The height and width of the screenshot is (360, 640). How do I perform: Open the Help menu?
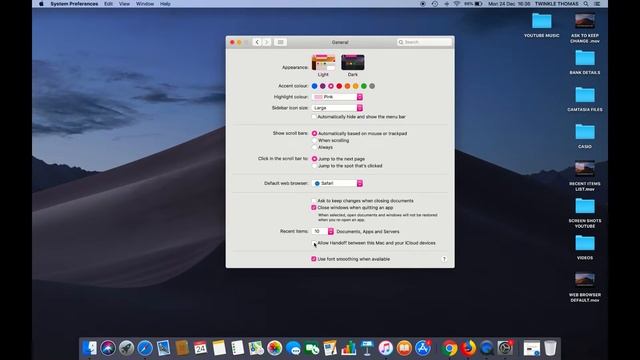coord(165,4)
